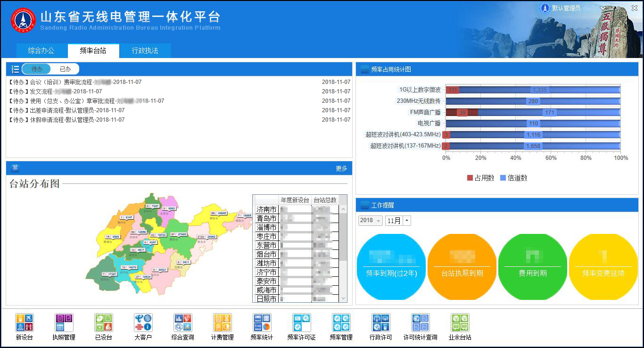The width and height of the screenshot is (644, 348).
Task: Toggle the 信道数 blue legend swatch
Action: click(503, 178)
